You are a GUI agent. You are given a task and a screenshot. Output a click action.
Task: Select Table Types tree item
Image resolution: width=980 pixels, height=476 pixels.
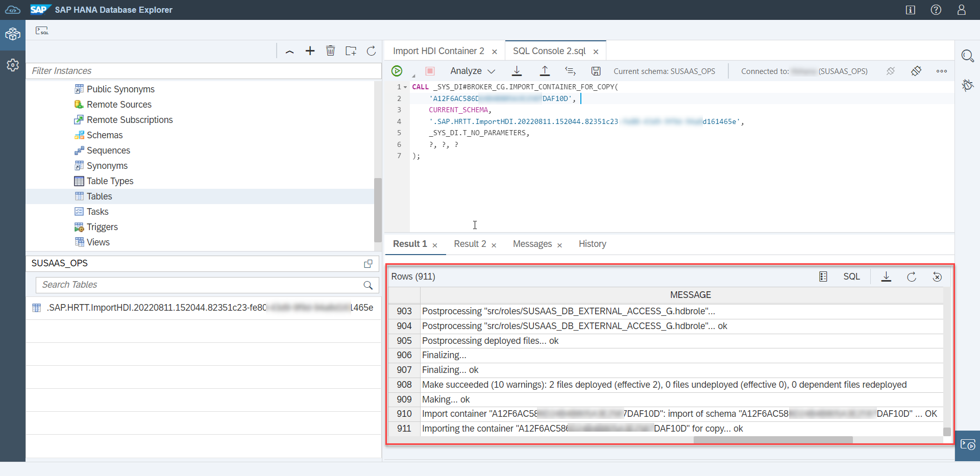pos(110,181)
